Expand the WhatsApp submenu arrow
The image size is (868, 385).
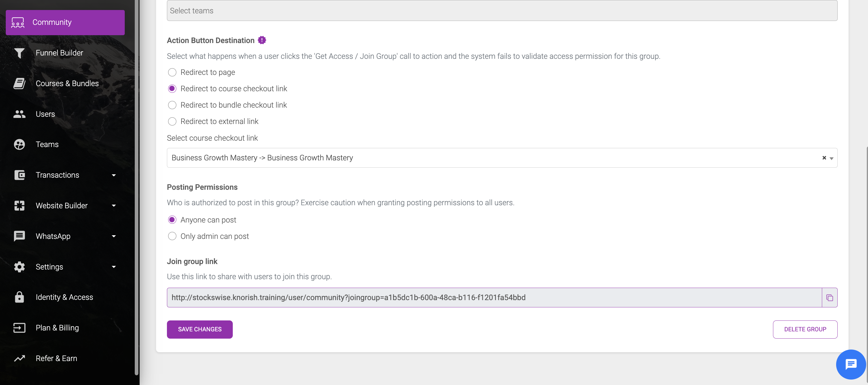point(114,236)
